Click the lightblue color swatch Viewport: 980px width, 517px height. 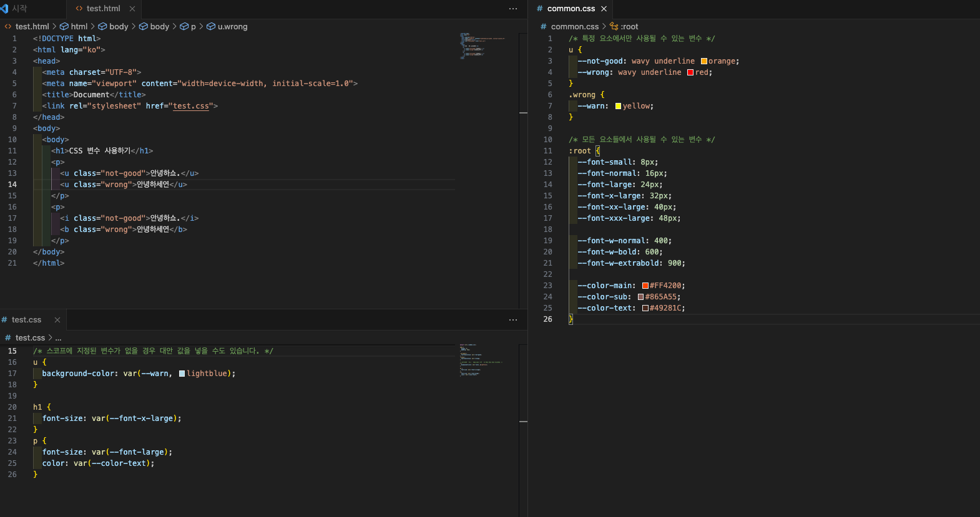pos(182,374)
